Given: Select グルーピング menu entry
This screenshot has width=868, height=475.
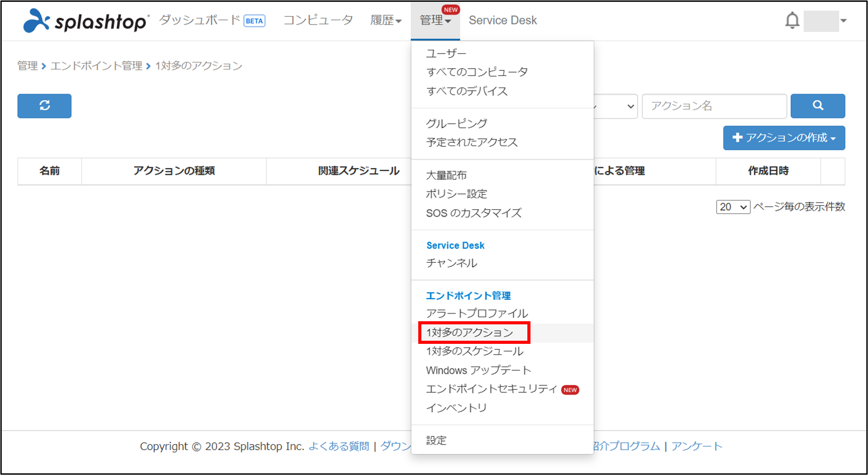Looking at the screenshot, I should pyautogui.click(x=456, y=124).
